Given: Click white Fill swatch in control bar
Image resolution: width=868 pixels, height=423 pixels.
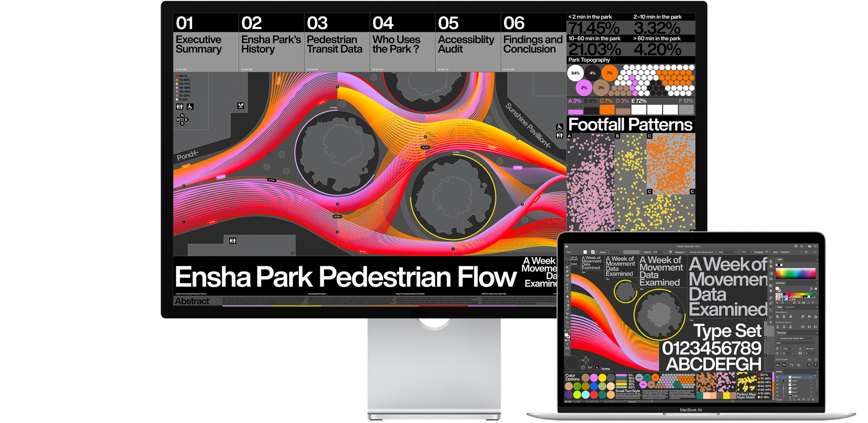Looking at the screenshot, I should [585, 252].
